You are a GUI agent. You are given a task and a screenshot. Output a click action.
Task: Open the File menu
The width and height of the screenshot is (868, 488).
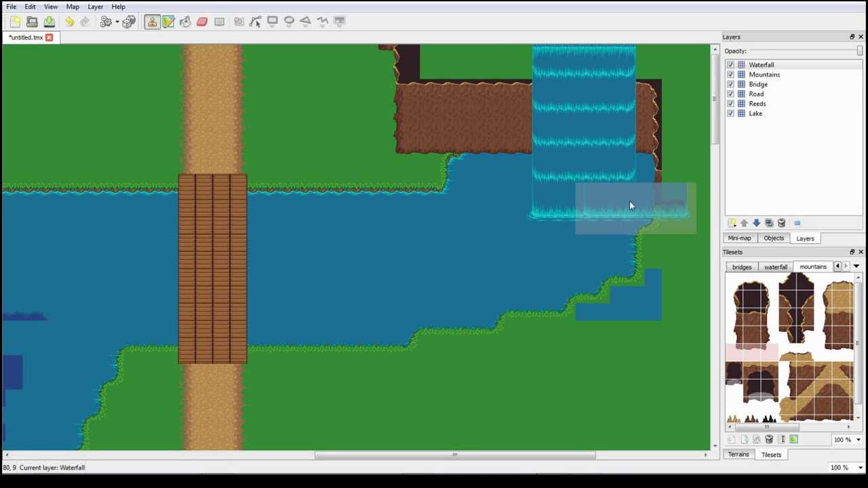tap(12, 7)
